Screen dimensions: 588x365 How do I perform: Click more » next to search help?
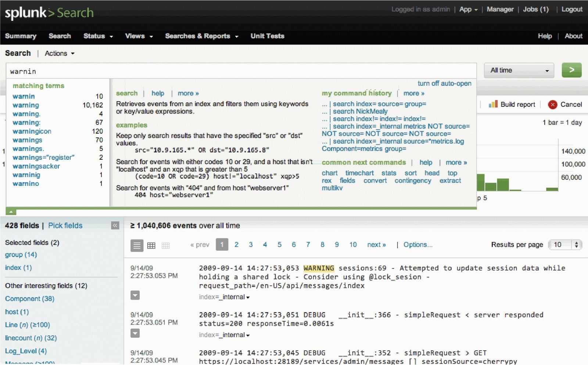188,93
